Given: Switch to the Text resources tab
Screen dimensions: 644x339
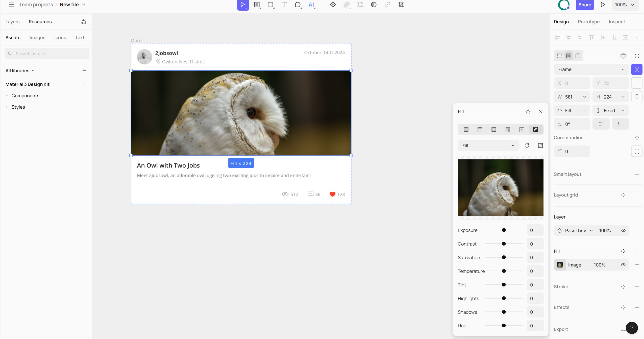Looking at the screenshot, I should 80,37.
